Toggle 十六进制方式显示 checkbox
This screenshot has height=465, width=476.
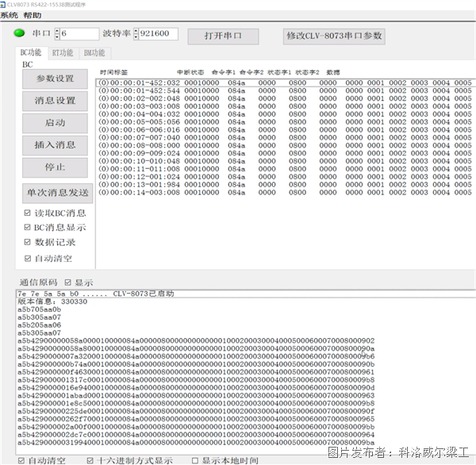point(90,461)
